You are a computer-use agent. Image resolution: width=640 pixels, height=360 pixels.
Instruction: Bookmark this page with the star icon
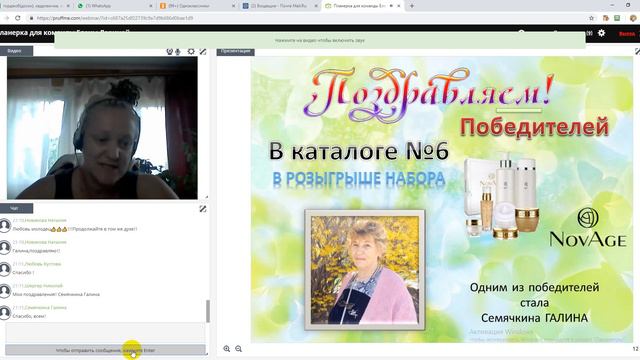(x=591, y=18)
